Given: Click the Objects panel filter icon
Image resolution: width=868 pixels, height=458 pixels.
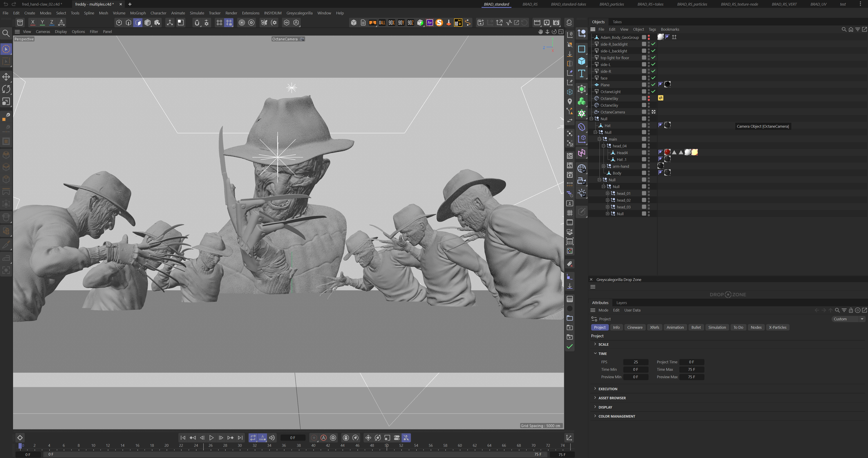Looking at the screenshot, I should tap(858, 30).
